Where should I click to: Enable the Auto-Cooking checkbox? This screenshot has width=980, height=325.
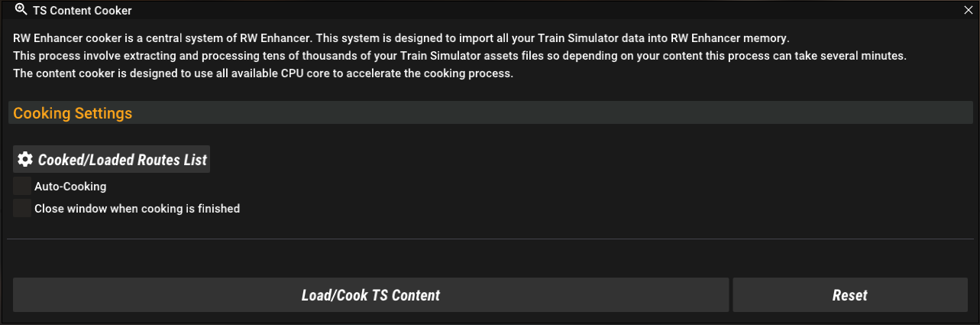click(22, 186)
